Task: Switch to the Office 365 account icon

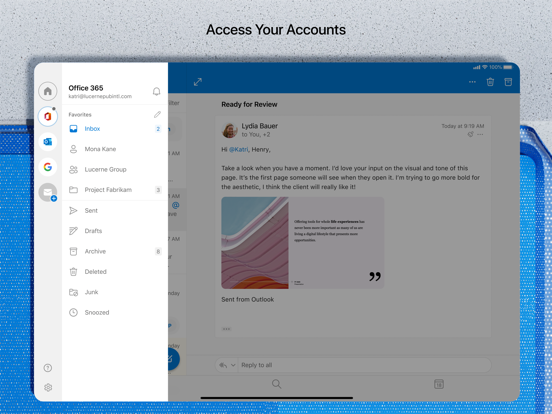Action: (x=48, y=116)
